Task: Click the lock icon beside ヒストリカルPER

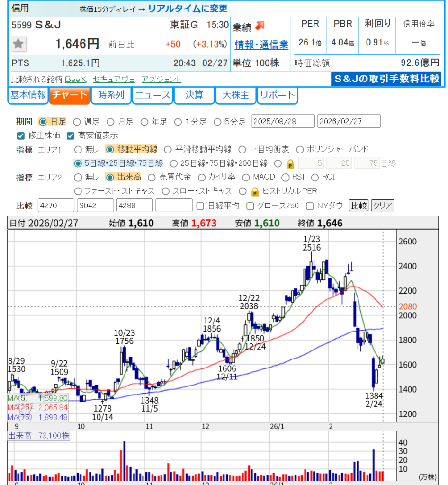Action: 255,191
